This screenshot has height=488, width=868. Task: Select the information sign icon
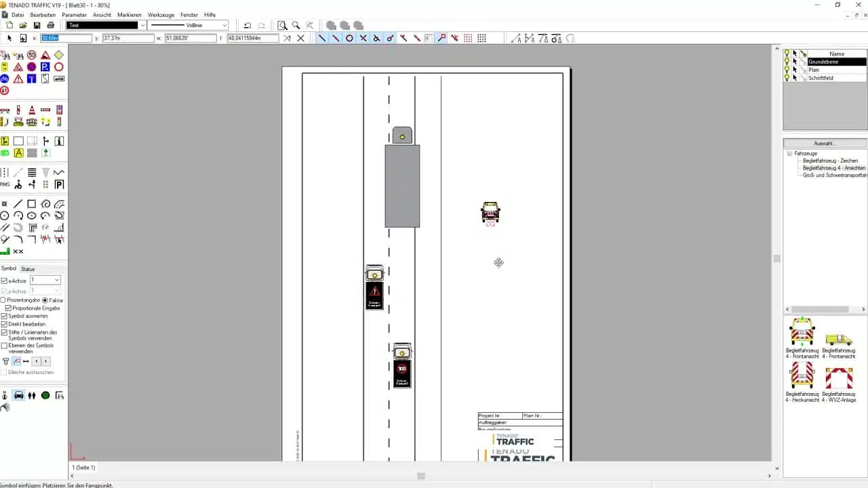click(59, 141)
